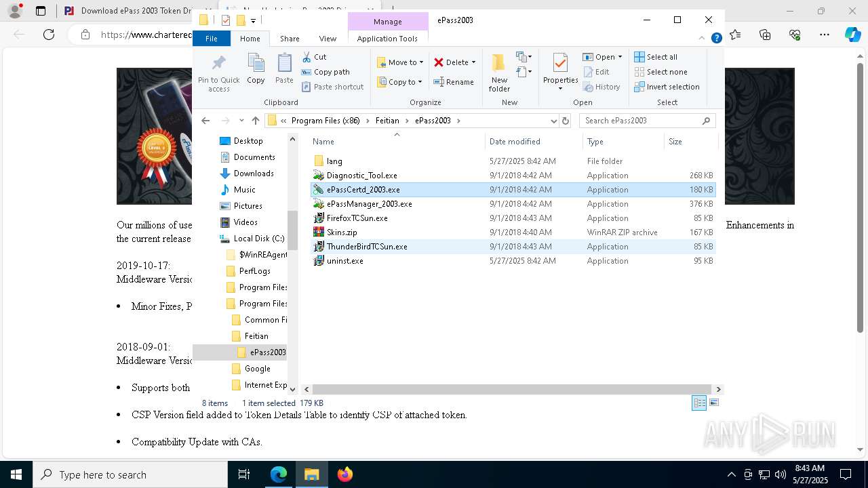Click the refresh button beside address bar

[566, 121]
